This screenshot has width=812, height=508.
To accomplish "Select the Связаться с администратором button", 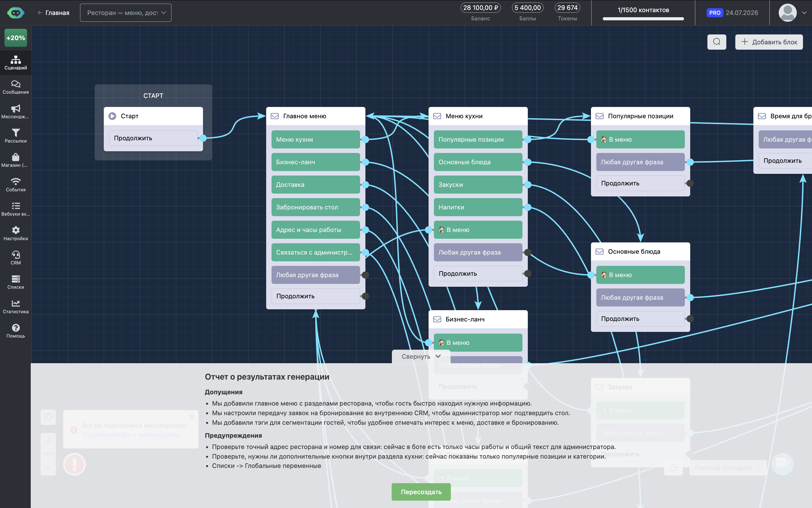I will click(x=316, y=252).
